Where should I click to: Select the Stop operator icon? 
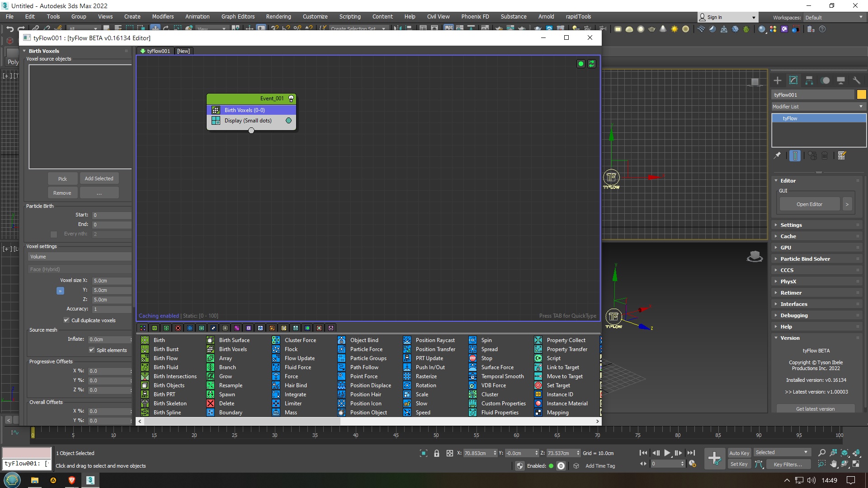pyautogui.click(x=472, y=358)
